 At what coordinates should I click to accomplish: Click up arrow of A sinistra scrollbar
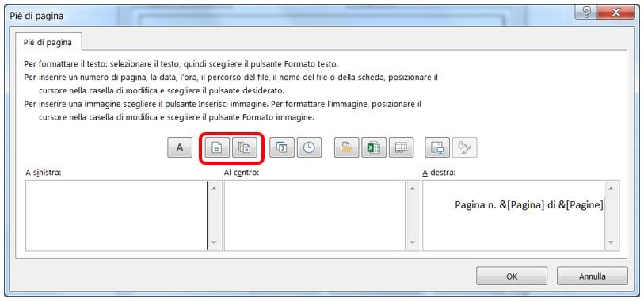pos(214,189)
